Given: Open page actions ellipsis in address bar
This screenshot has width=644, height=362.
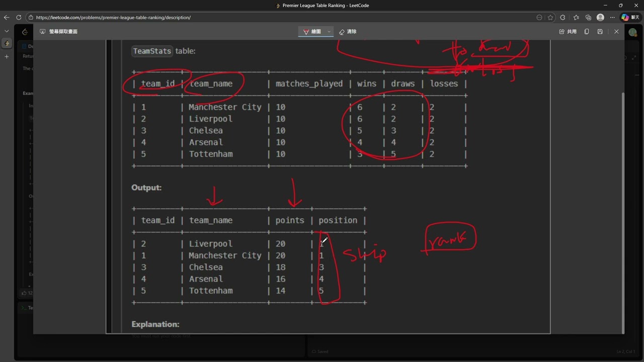Looking at the screenshot, I should coord(539,17).
